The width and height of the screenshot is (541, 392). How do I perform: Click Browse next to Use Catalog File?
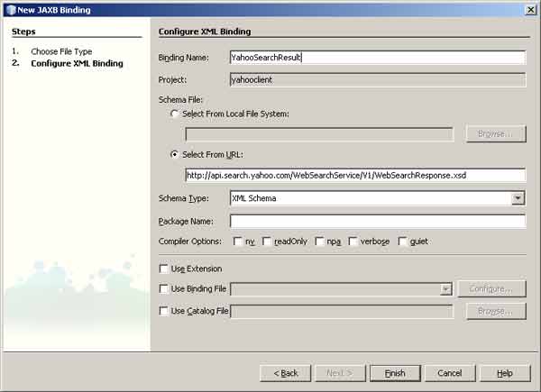pyautogui.click(x=496, y=311)
